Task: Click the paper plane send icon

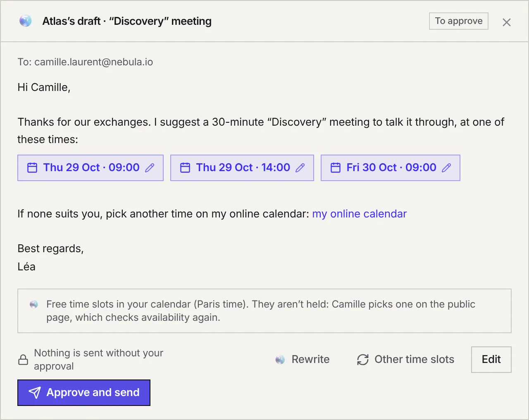Action: (35, 393)
